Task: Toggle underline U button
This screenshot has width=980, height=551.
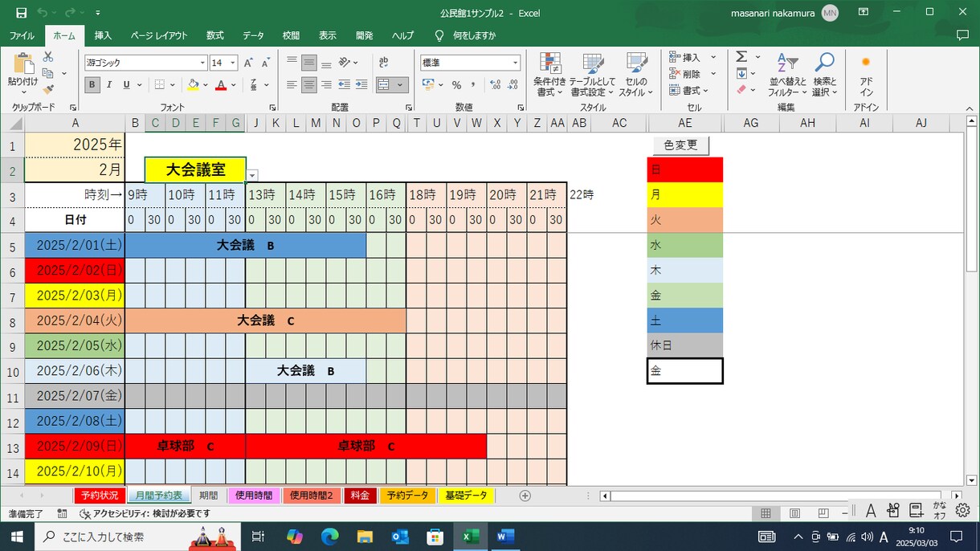Action: click(127, 84)
